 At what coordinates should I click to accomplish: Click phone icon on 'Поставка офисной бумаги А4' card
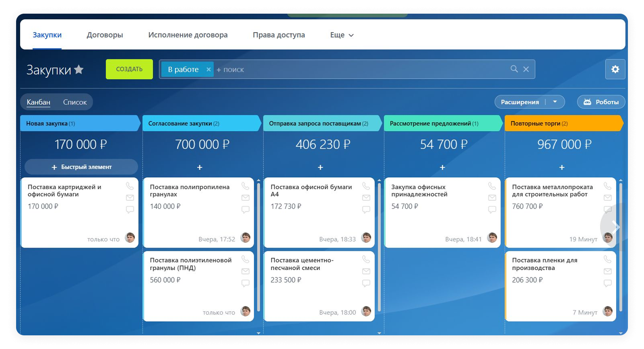point(366,186)
